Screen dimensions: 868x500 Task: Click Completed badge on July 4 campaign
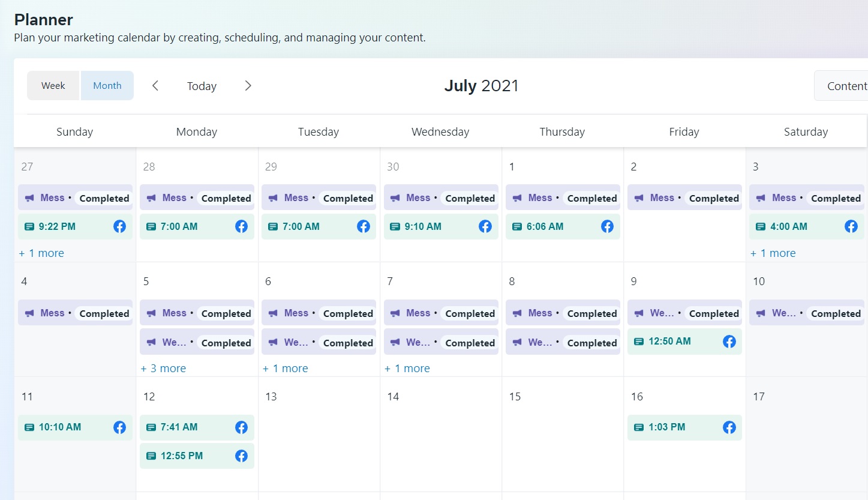tap(104, 313)
